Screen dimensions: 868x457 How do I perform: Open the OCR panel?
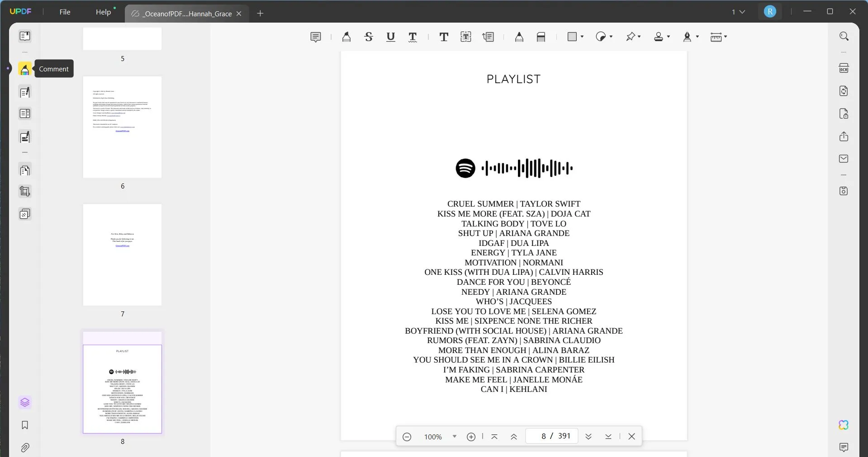pos(844,68)
